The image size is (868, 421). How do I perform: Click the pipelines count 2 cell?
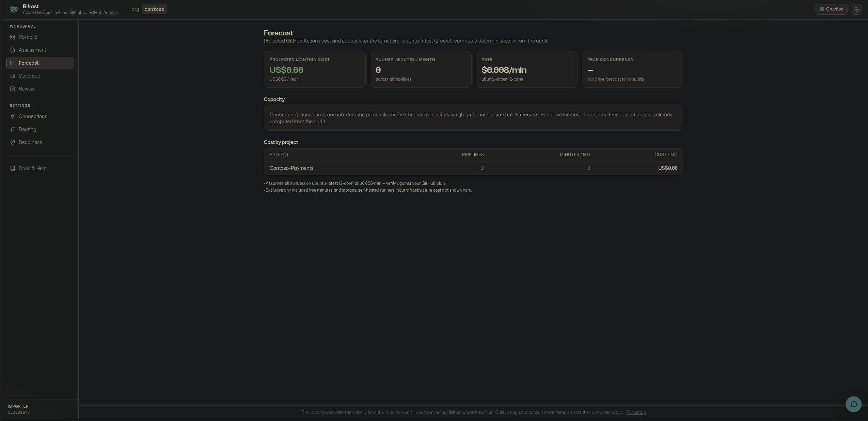click(x=482, y=168)
